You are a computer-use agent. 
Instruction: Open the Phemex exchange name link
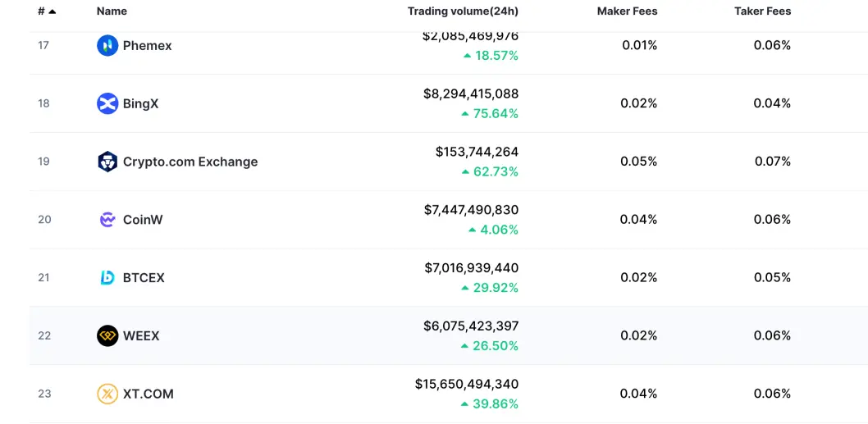[x=147, y=45]
